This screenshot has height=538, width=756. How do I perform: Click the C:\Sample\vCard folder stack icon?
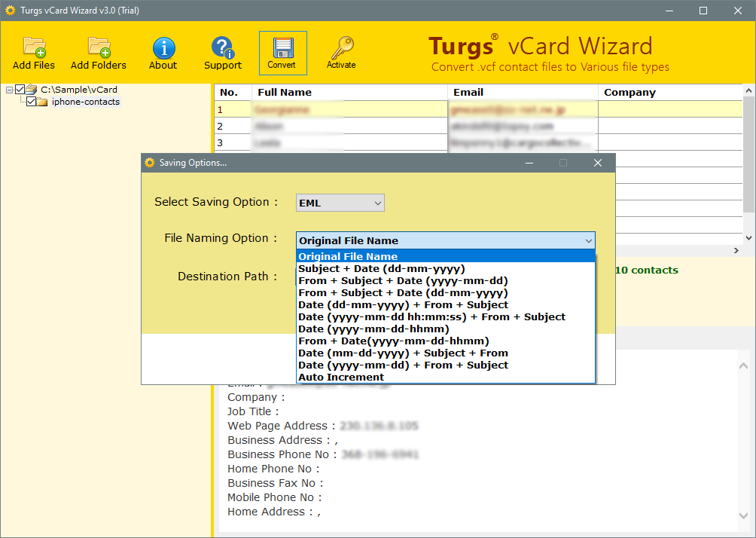coord(32,89)
